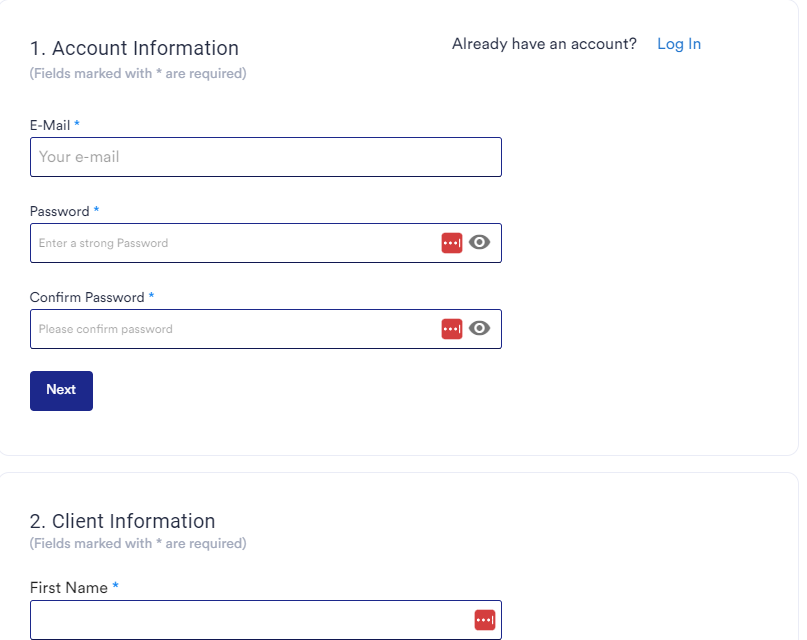The width and height of the screenshot is (807, 640).
Task: Click the 'Please confirm password' input
Action: (266, 329)
